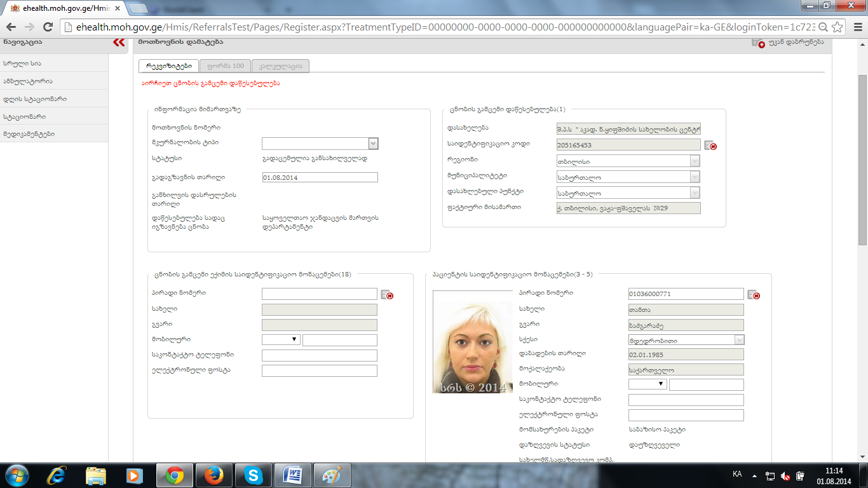
Task: Click the lookup icon beside საიდენტიფიკაციო კოდი
Action: tap(710, 146)
